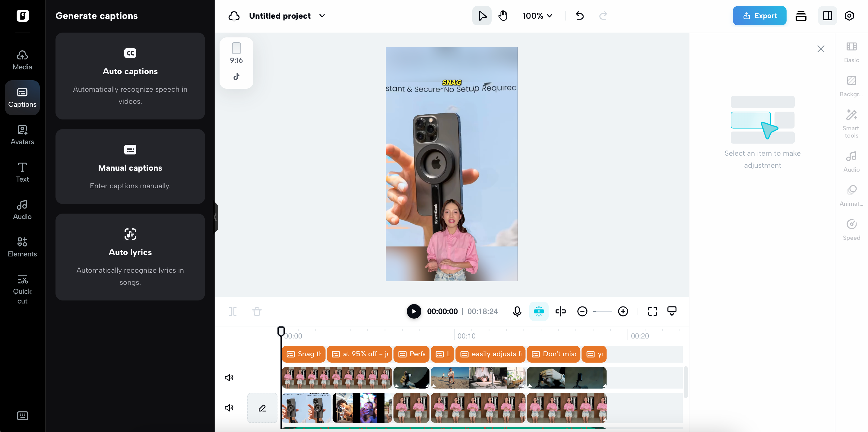Open the 100% zoom level dropdown
This screenshot has height=432, width=868.
pos(537,15)
